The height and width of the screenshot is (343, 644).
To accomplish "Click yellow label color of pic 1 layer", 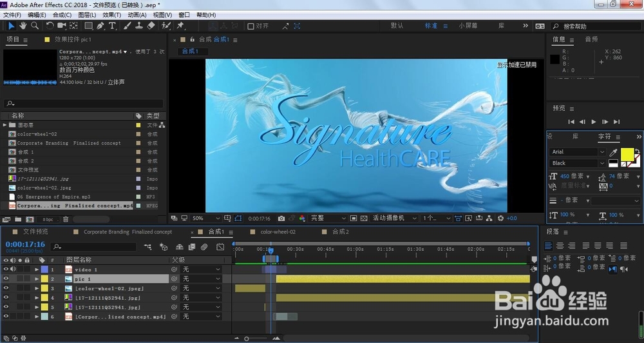I will [x=44, y=279].
